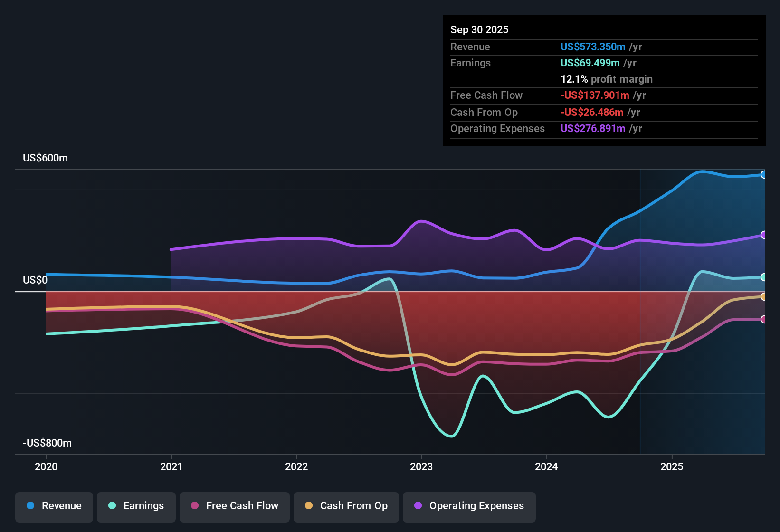Click the US$573.350m revenue value
The width and height of the screenshot is (780, 532).
pos(593,47)
